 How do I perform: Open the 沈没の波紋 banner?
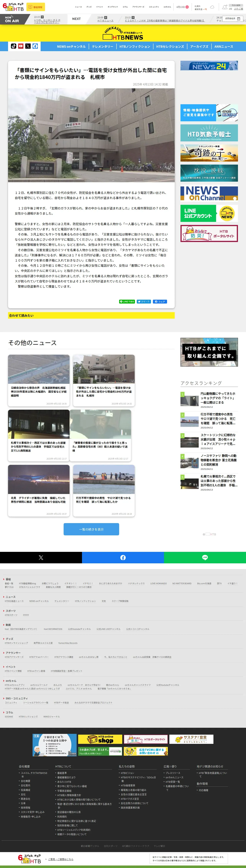pyautogui.click(x=209, y=173)
